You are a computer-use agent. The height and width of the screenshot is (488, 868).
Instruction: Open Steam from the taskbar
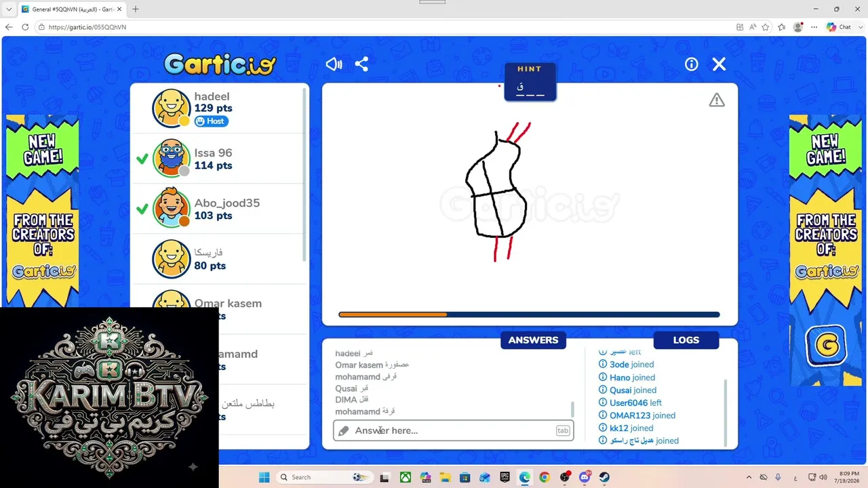point(604,477)
